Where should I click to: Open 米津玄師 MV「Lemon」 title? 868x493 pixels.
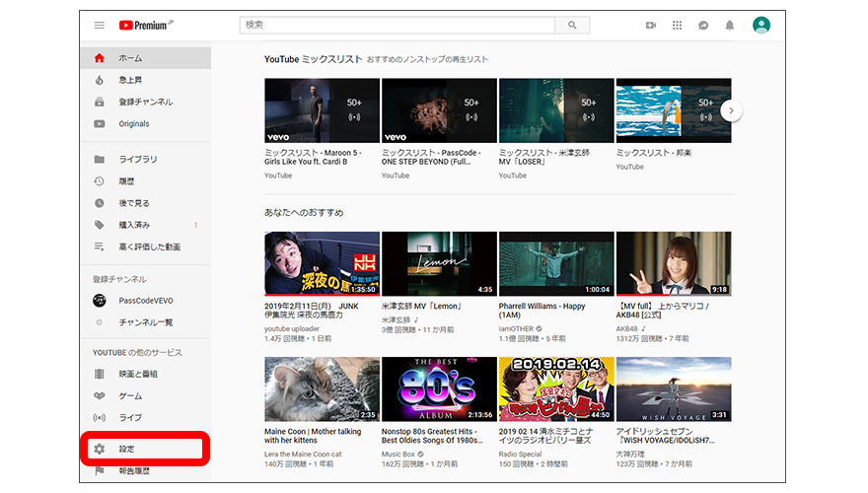(422, 306)
